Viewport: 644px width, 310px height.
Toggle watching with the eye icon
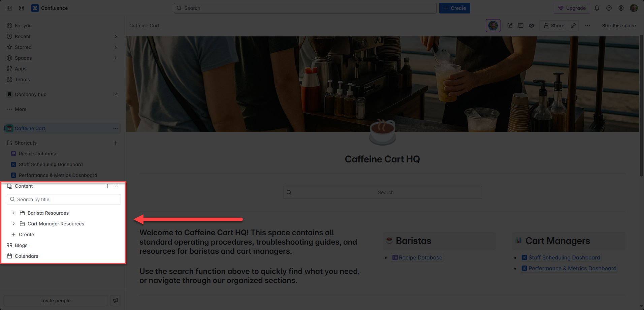tap(532, 26)
